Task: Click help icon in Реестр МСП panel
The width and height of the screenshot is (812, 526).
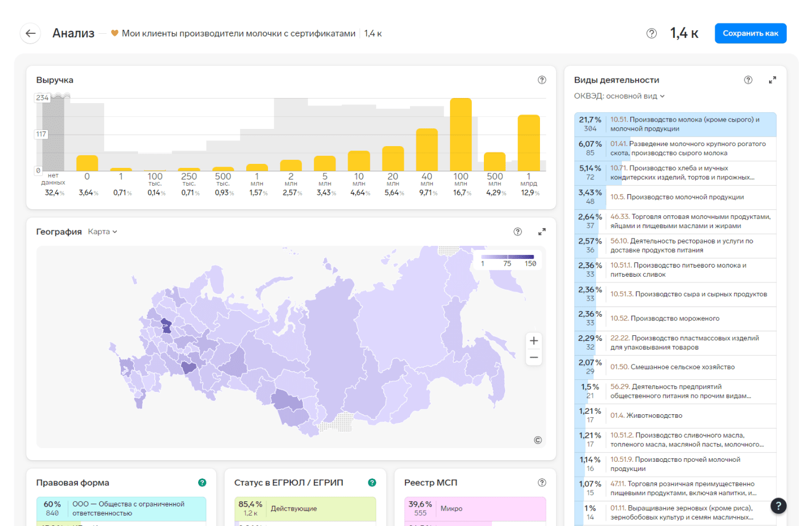Action: click(x=542, y=482)
